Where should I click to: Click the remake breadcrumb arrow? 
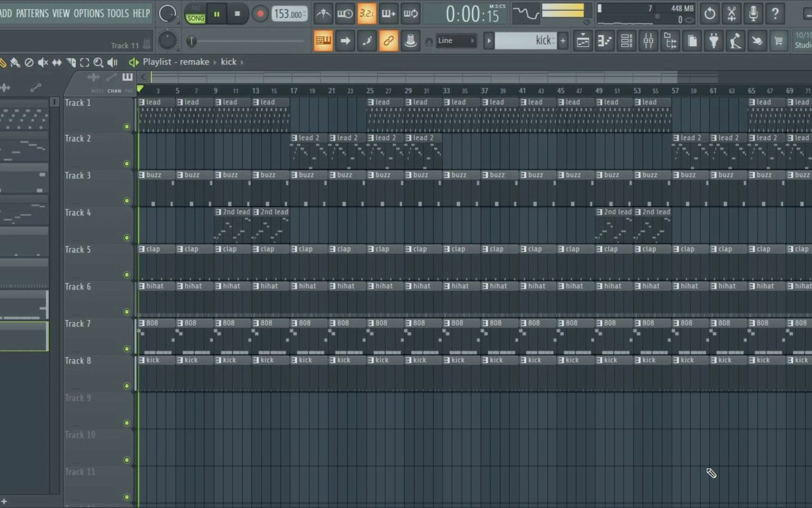point(215,62)
